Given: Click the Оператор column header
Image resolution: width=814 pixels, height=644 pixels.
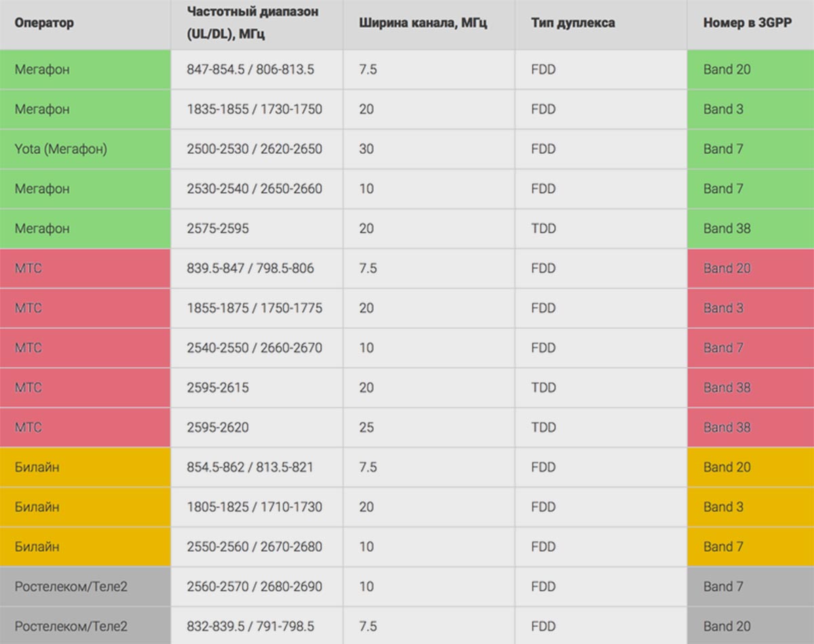Looking at the screenshot, I should [x=45, y=23].
